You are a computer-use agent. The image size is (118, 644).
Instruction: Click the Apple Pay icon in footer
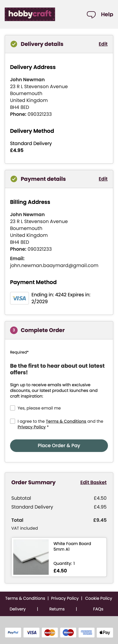tap(105, 632)
